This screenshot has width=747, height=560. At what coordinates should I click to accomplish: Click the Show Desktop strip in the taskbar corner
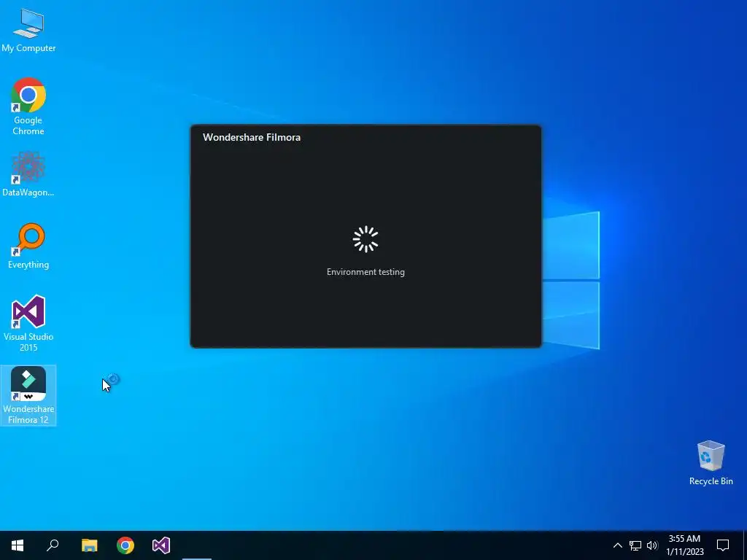(x=745, y=545)
